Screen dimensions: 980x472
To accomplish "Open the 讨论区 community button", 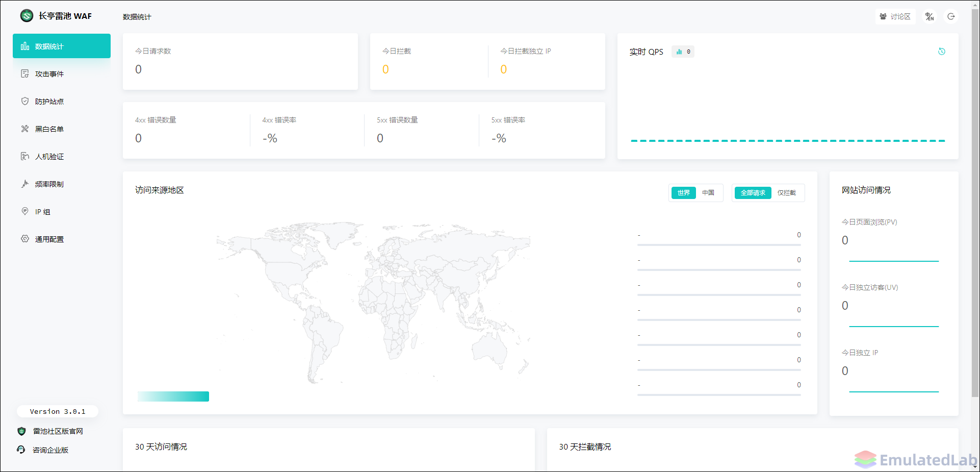I will click(x=895, y=16).
